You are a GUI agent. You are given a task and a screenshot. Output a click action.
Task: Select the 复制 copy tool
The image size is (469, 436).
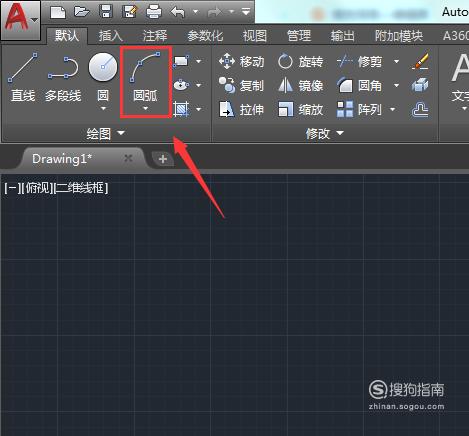(242, 86)
